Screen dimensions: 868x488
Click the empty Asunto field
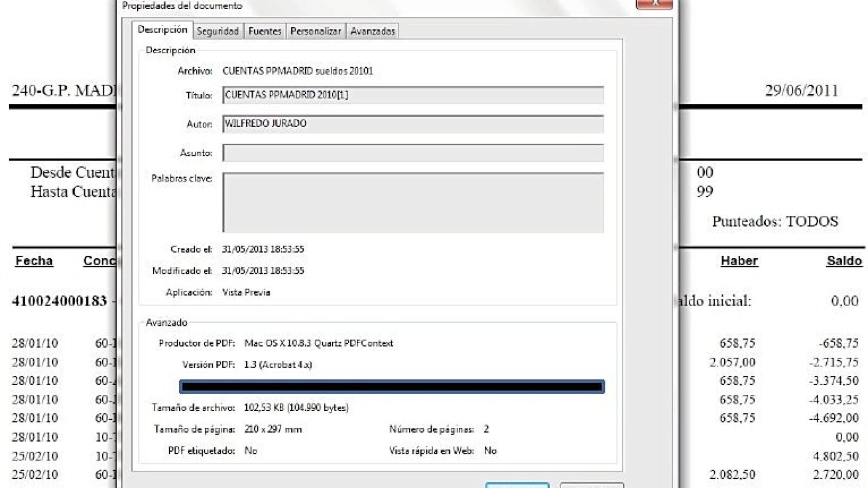412,153
